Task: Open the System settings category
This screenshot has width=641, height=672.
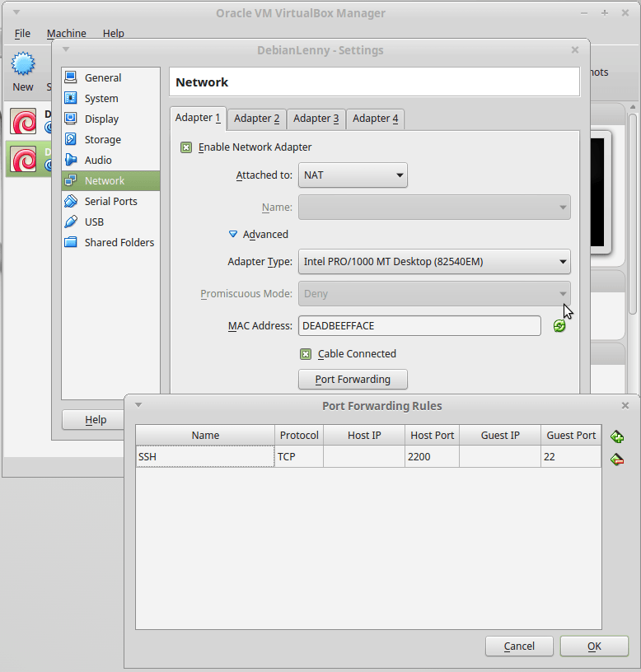Action: point(110,98)
